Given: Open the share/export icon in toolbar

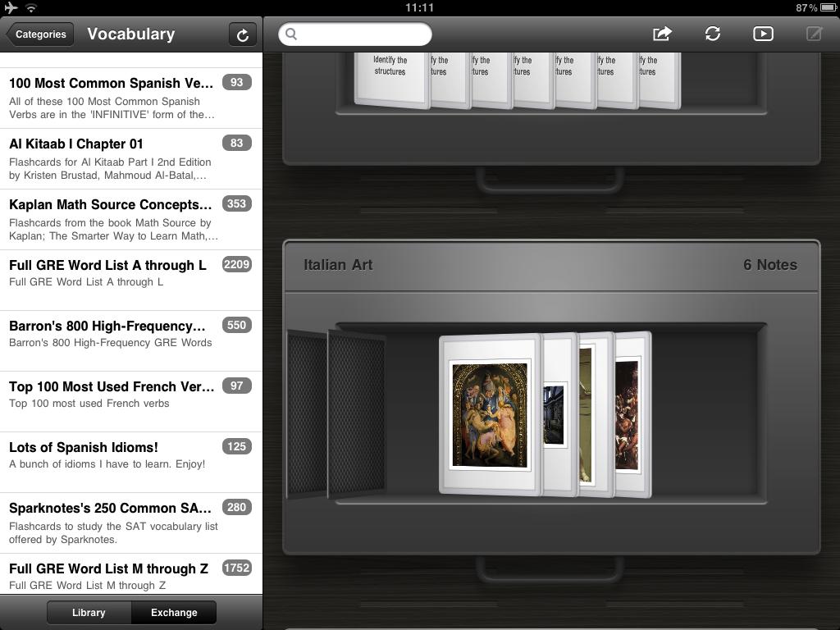Looking at the screenshot, I should point(662,34).
